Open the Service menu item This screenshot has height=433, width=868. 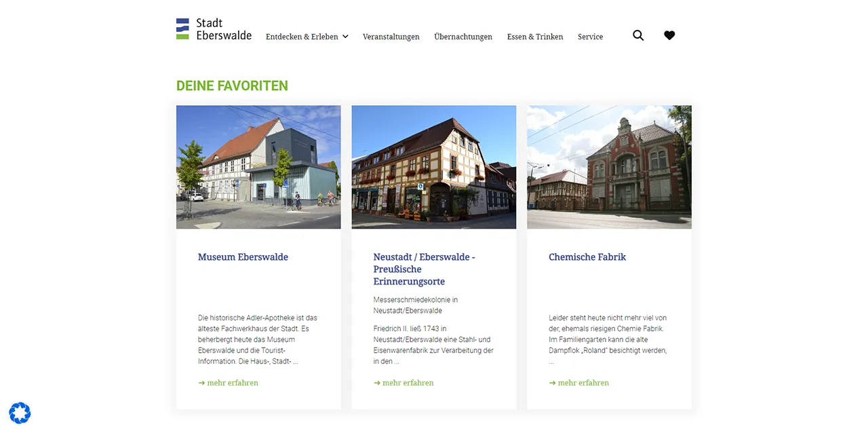[x=590, y=37]
